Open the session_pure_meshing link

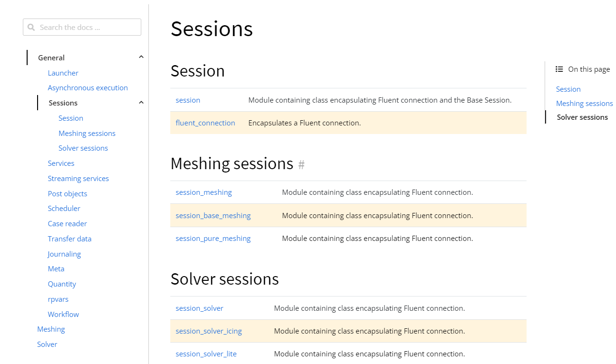pyautogui.click(x=213, y=238)
